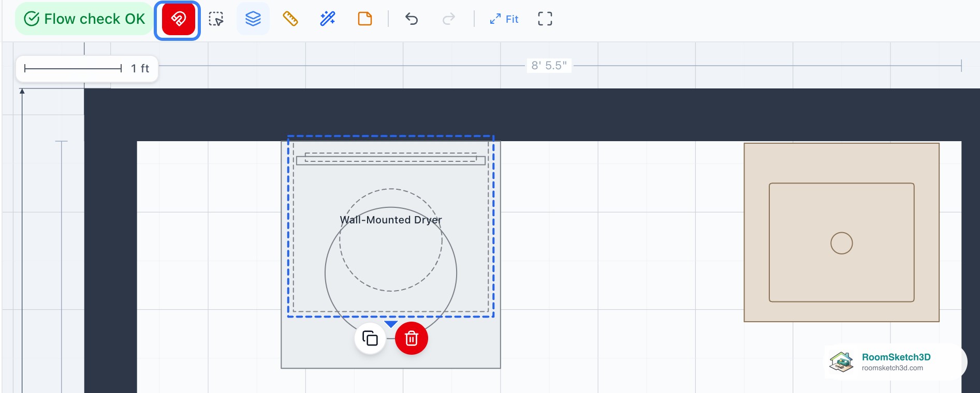Delete the selected dryer with trash icon
This screenshot has height=393, width=980.
[x=412, y=339]
